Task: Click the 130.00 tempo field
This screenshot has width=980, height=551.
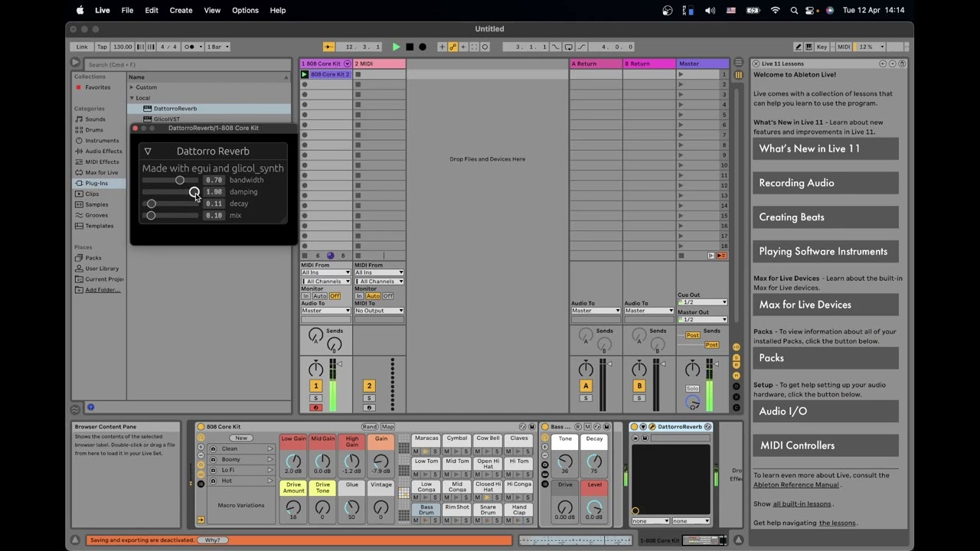Action: (x=122, y=47)
